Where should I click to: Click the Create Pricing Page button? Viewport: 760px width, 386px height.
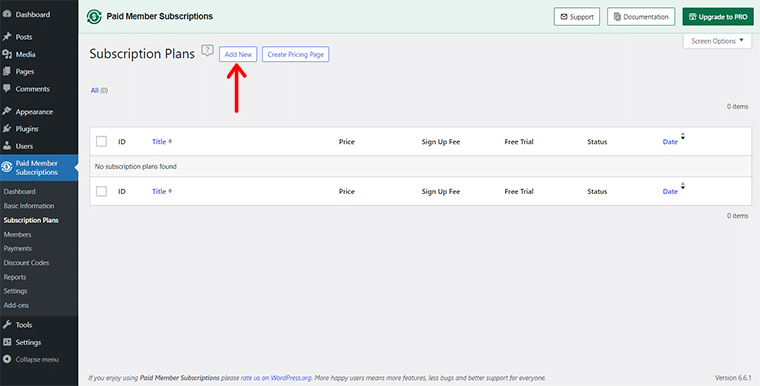coord(296,54)
